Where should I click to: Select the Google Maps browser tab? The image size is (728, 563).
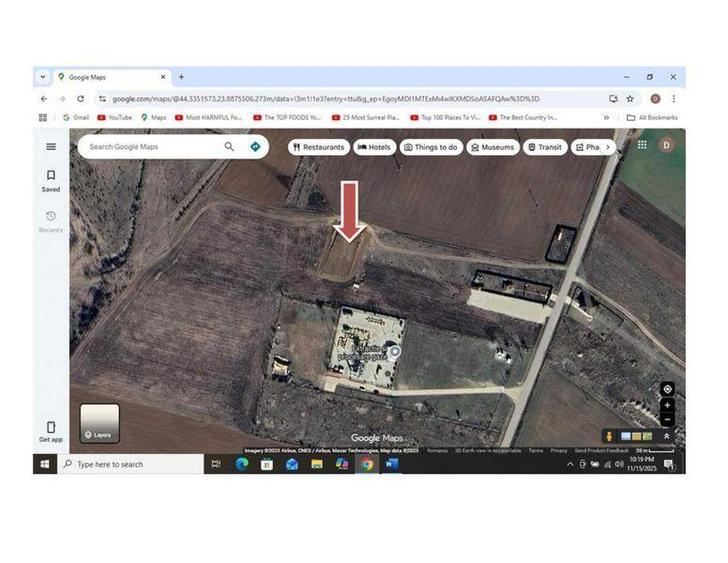click(111, 77)
